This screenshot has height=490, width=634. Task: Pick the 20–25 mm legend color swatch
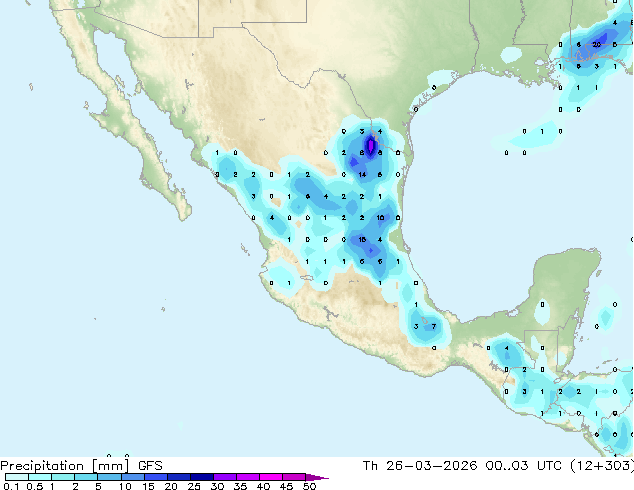tap(178, 477)
